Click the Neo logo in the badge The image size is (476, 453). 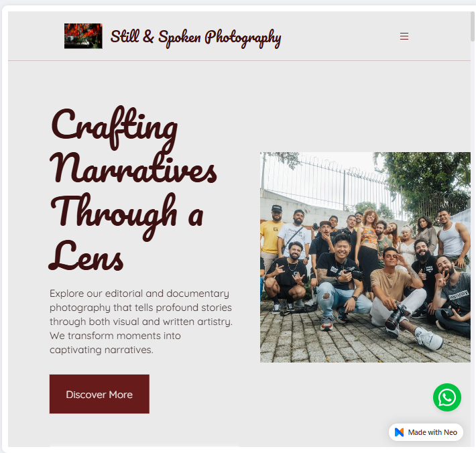click(x=399, y=432)
